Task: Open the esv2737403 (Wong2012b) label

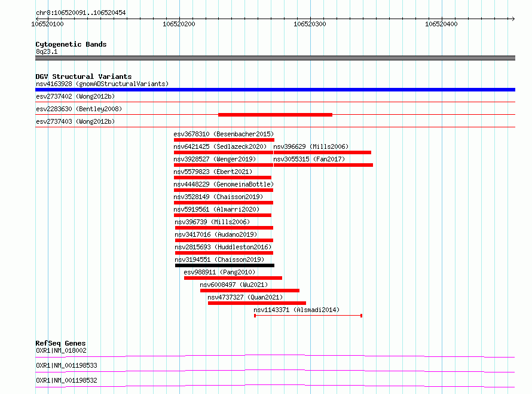Action: click(75, 121)
